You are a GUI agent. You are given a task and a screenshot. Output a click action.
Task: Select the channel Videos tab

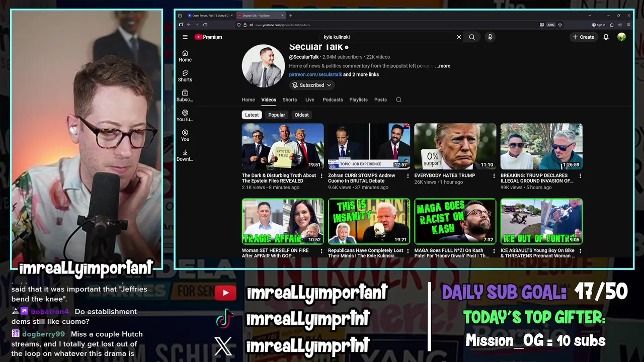click(269, 100)
